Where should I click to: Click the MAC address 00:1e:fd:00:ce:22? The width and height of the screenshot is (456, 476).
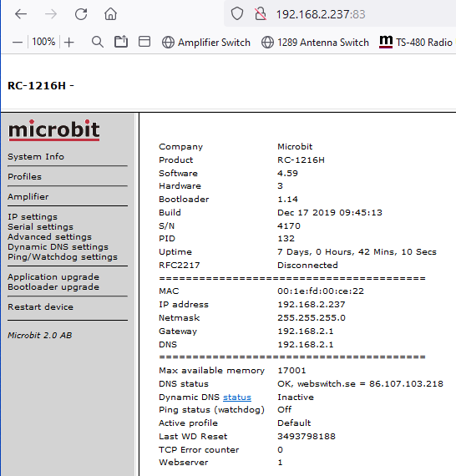coord(321,291)
